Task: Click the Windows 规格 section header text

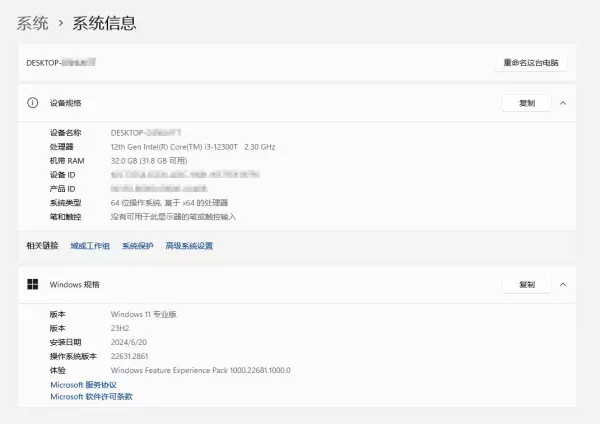Action: click(75, 284)
